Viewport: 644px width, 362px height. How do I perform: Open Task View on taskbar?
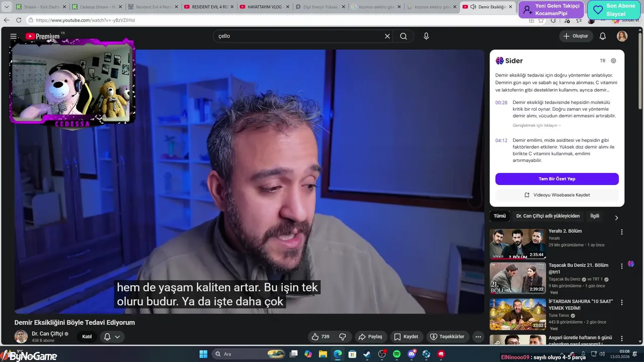(x=294, y=354)
